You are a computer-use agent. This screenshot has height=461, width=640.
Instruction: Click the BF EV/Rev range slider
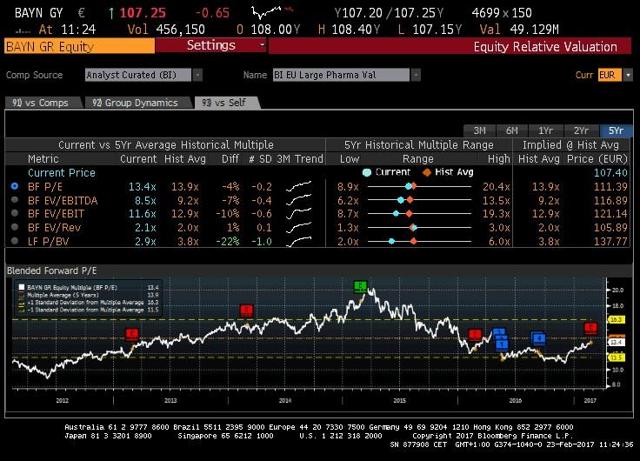click(x=419, y=227)
